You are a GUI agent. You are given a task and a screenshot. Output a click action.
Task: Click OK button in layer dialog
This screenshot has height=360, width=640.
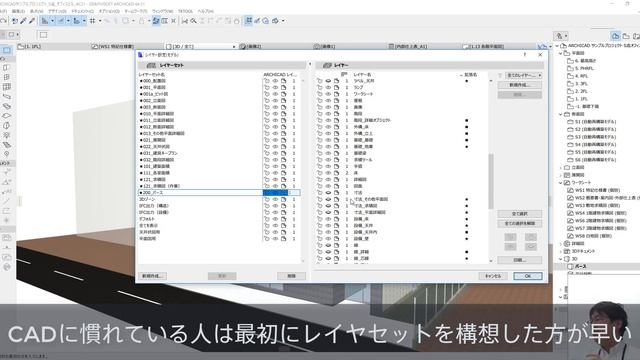[528, 276]
